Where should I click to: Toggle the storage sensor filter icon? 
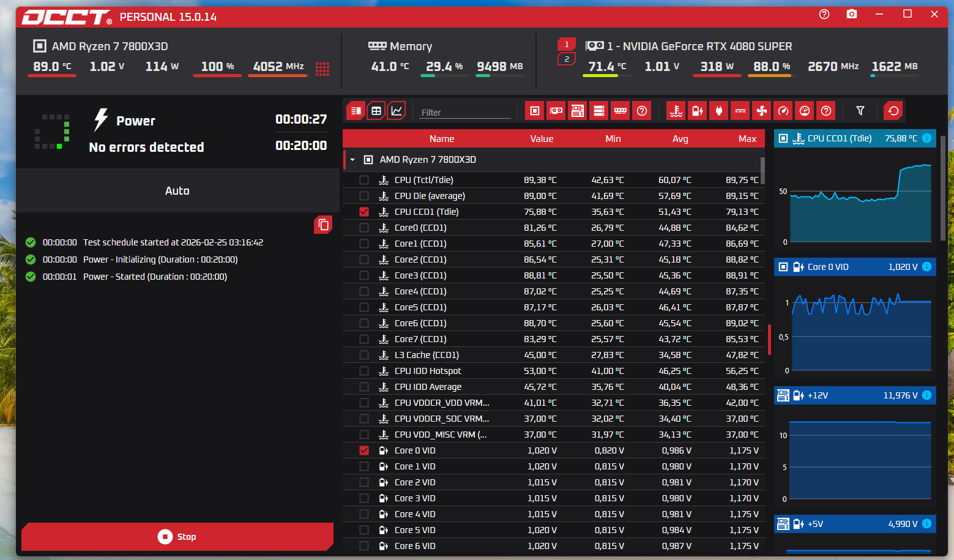click(x=599, y=111)
